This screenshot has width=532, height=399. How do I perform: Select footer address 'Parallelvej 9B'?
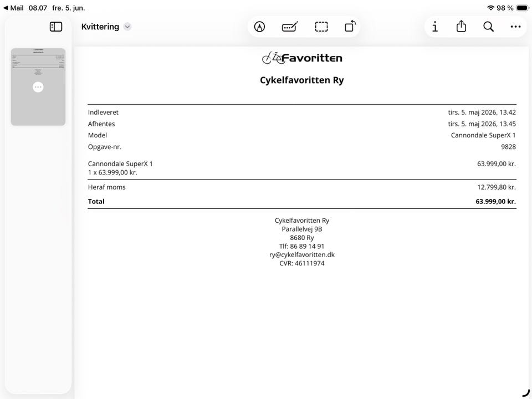(x=302, y=229)
